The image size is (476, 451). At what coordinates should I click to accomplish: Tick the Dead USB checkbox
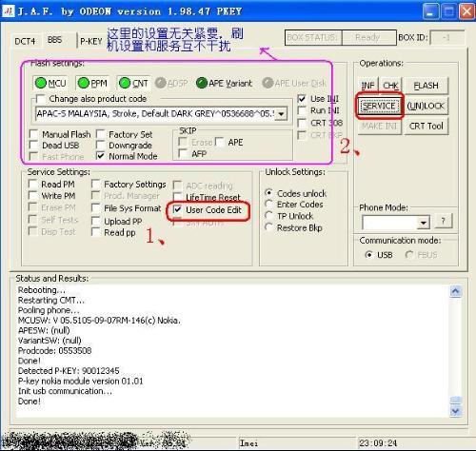[x=34, y=146]
